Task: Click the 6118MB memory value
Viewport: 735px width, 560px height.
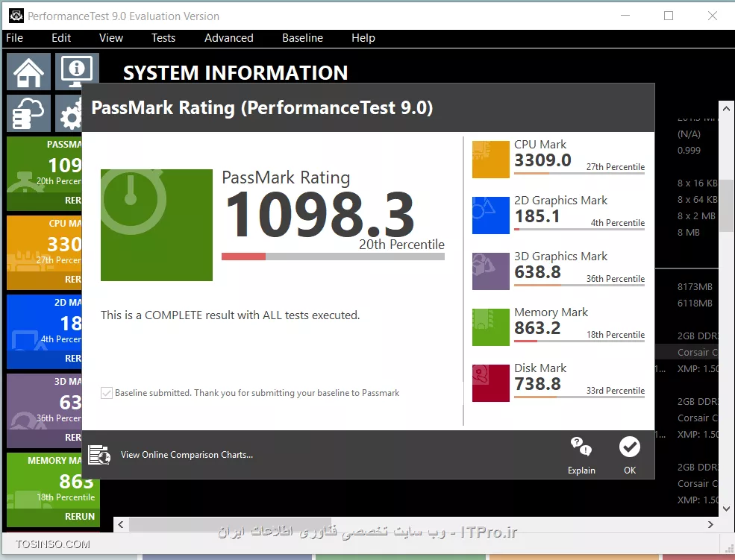Action: [x=695, y=303]
